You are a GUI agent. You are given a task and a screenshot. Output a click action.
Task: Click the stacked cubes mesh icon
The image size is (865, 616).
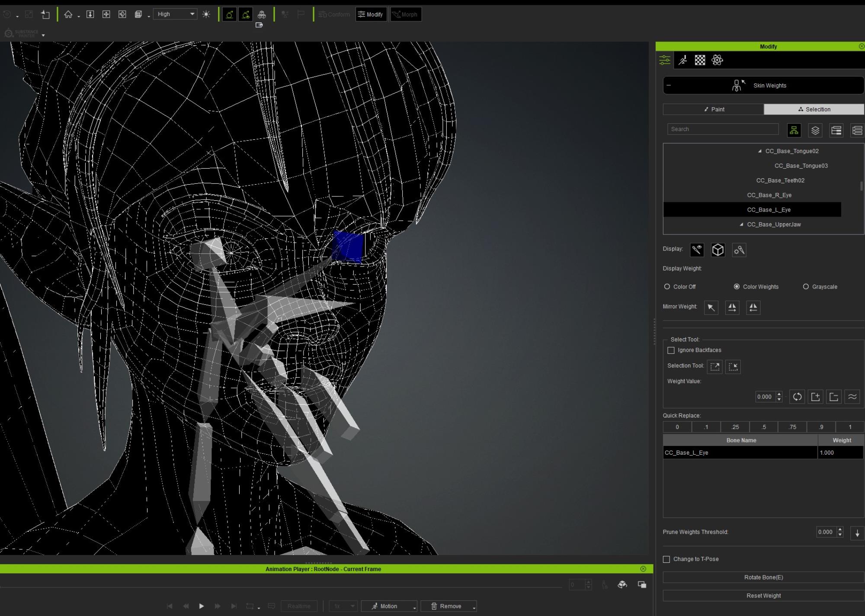click(x=262, y=14)
